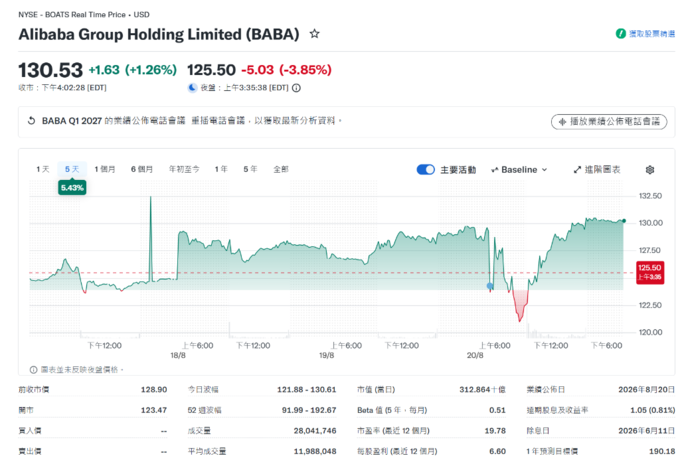Toggle the key events switch off
680x464 pixels.
[x=425, y=170]
